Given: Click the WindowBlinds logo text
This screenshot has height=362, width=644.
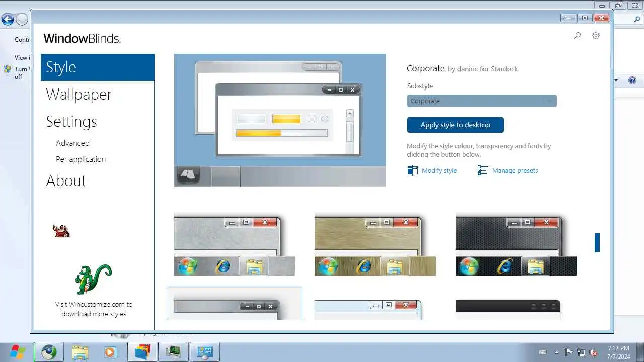Looking at the screenshot, I should tap(82, 38).
